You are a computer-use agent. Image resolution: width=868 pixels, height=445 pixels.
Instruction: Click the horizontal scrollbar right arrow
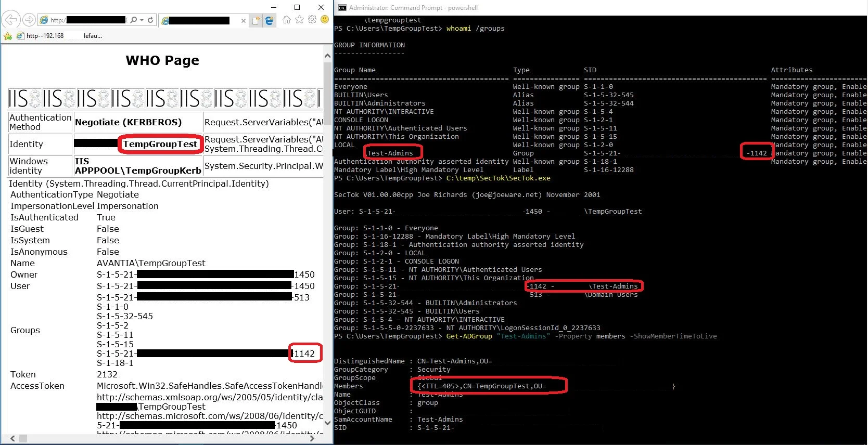pos(312,439)
